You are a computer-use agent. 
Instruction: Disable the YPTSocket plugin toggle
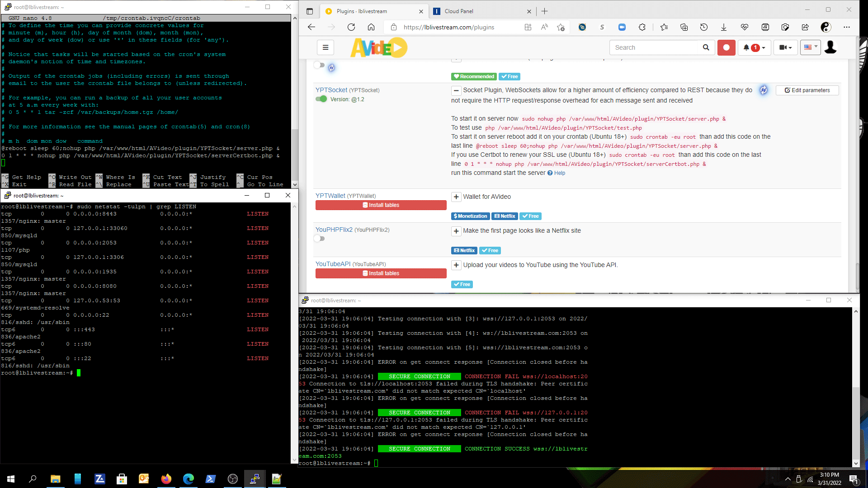coord(321,99)
